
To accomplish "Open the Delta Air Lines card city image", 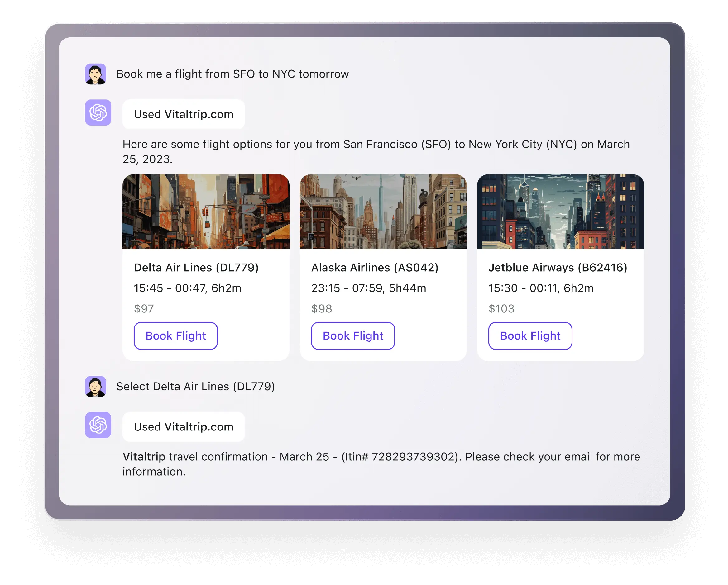I will 206,212.
